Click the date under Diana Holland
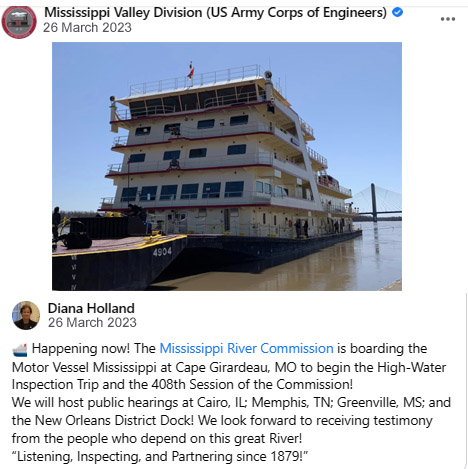Viewport: 468px width, 469px height. click(x=92, y=323)
